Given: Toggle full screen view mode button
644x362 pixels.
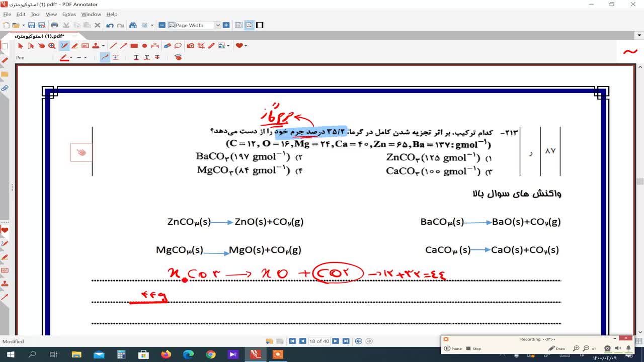Looking at the screenshot, I should (260, 25).
